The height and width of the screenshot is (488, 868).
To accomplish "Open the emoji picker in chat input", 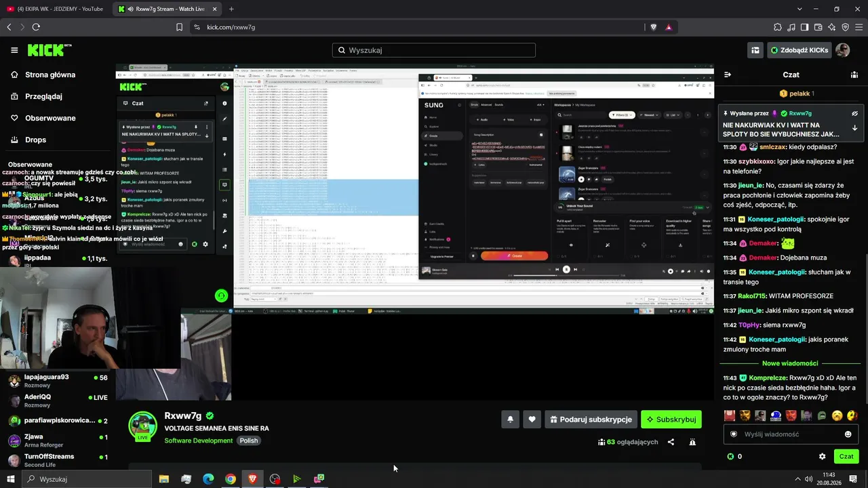I will click(848, 434).
